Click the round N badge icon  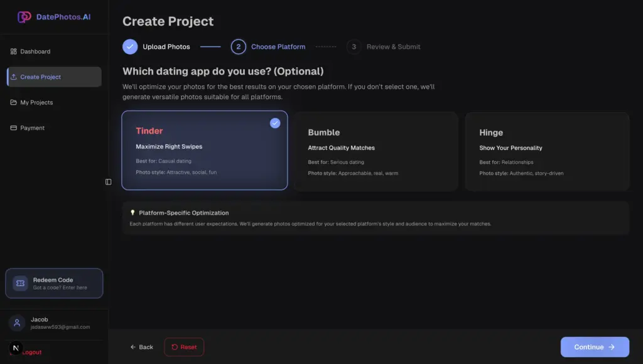click(x=16, y=348)
